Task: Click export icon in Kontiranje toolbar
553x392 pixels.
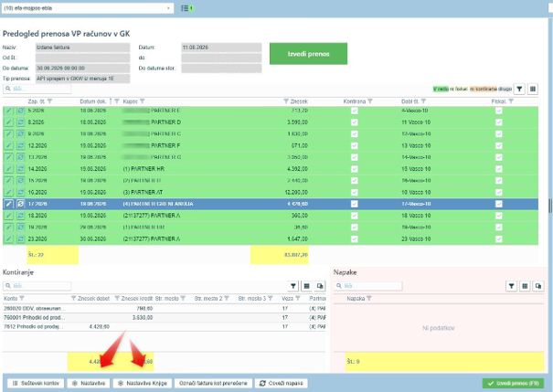Action: click(x=320, y=286)
